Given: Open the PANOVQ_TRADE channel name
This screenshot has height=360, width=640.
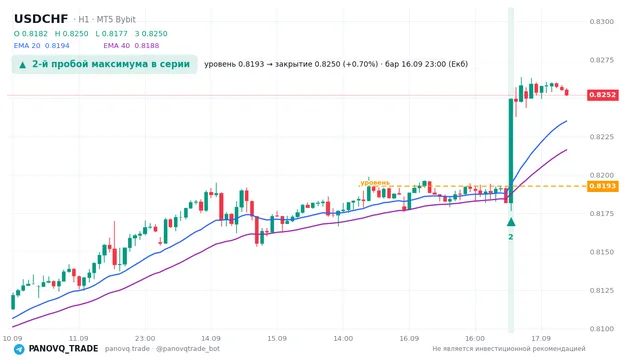Looking at the screenshot, I should tap(63, 349).
